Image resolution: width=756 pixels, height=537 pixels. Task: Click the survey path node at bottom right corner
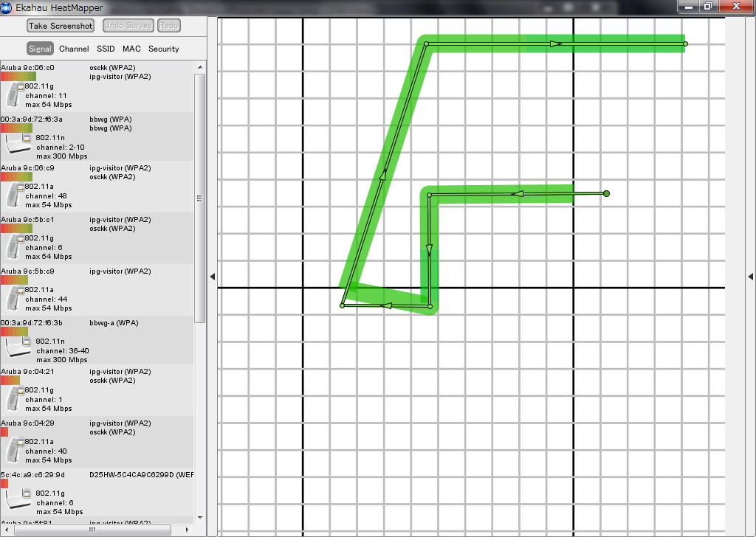click(430, 306)
